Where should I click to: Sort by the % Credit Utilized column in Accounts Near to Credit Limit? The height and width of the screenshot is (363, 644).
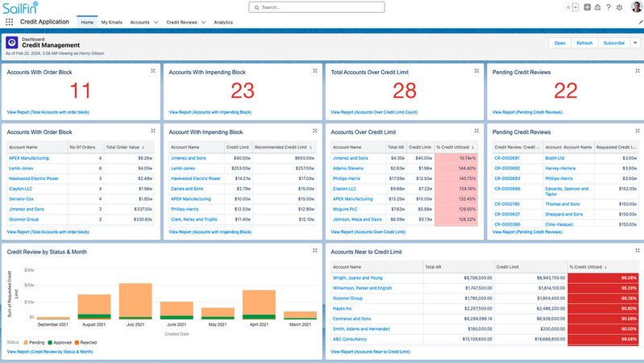586,266
